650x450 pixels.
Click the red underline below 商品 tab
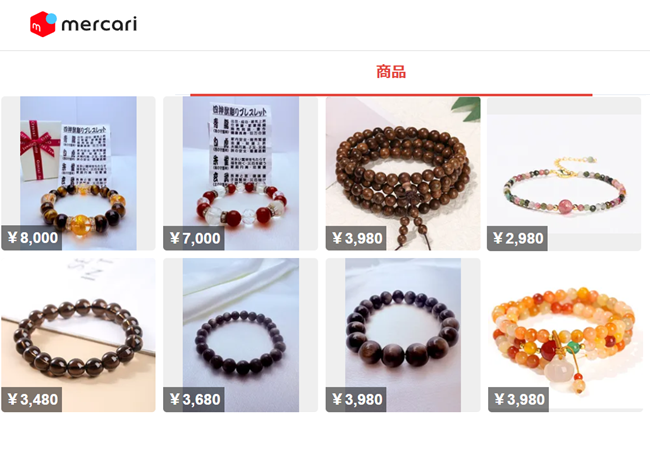pos(391,95)
